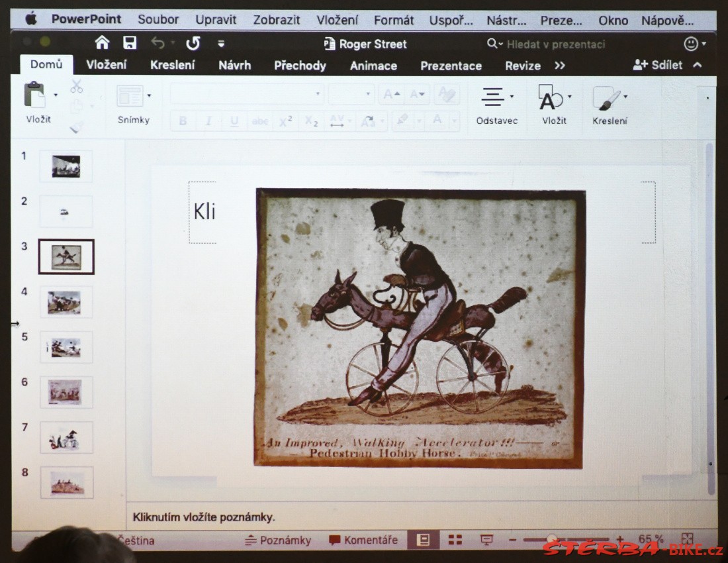Switch to the Animace ribbon tab

(373, 66)
